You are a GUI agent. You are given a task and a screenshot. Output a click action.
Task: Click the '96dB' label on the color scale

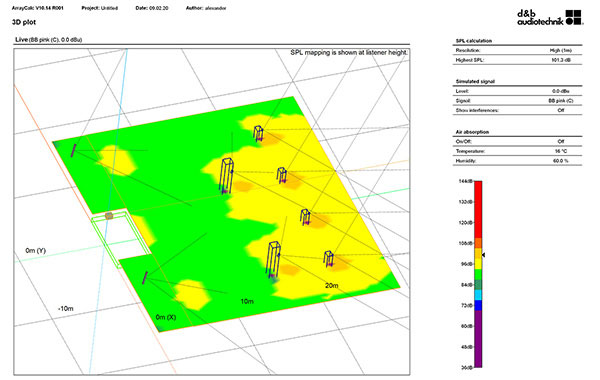[467, 264]
